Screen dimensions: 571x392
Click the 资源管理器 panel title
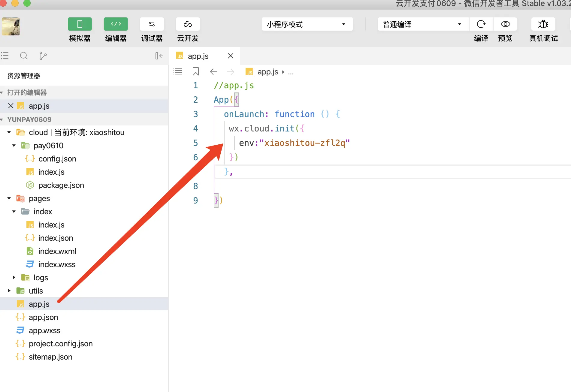point(24,76)
